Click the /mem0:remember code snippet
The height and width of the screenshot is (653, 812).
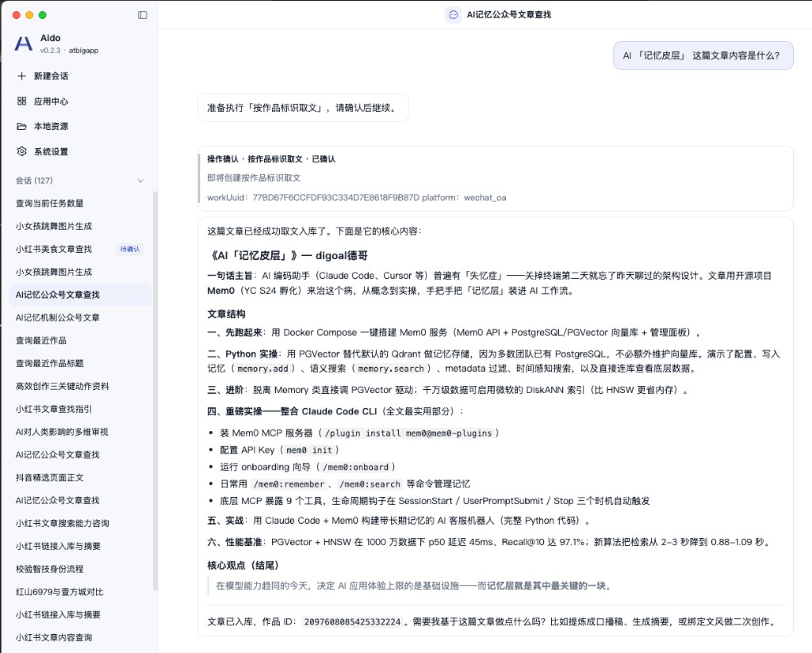pos(289,484)
